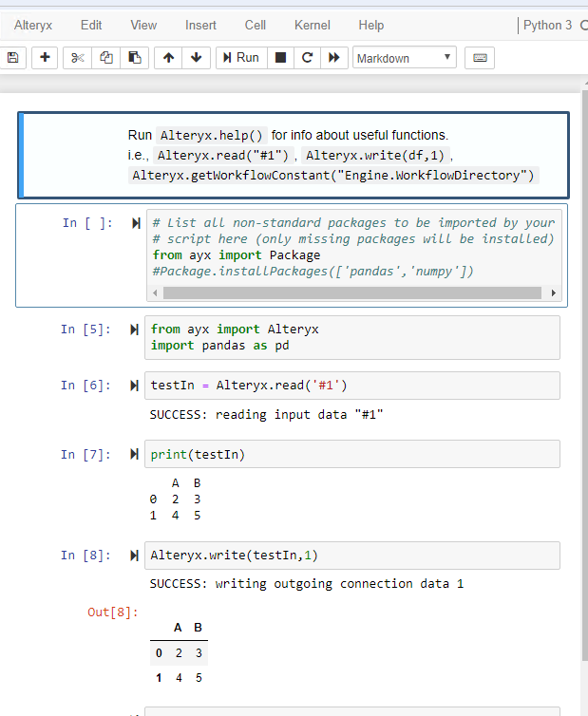Open the Edit menu

(x=91, y=25)
